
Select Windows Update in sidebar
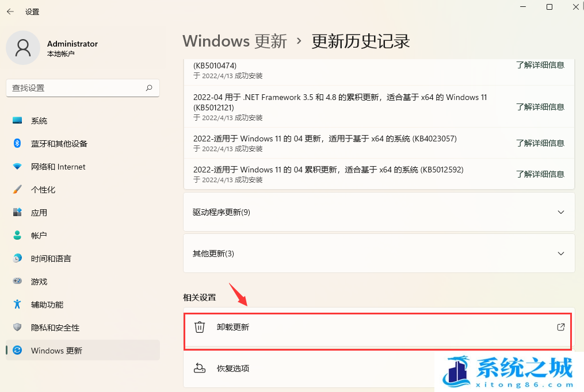56,351
